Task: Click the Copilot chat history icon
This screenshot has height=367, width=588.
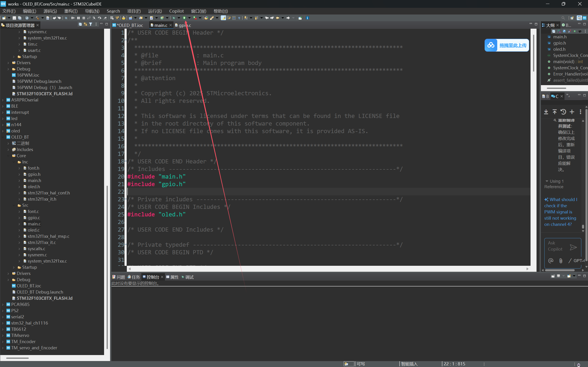Action: coord(563,112)
